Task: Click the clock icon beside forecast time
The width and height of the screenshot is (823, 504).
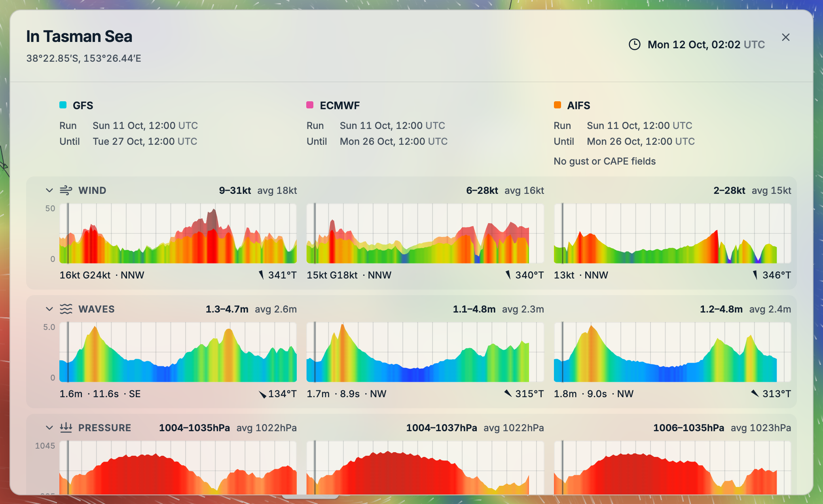Action: pos(634,44)
